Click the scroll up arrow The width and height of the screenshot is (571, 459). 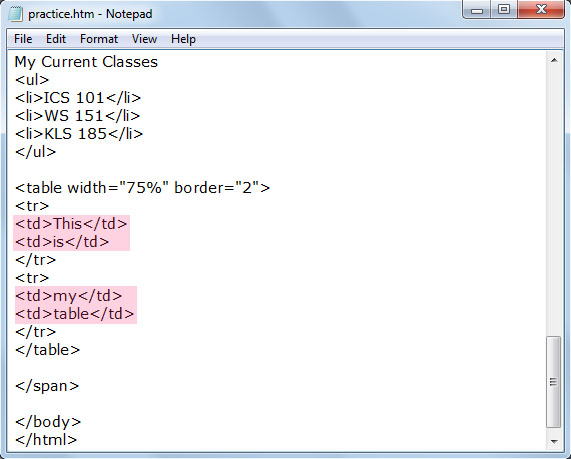pyautogui.click(x=554, y=60)
